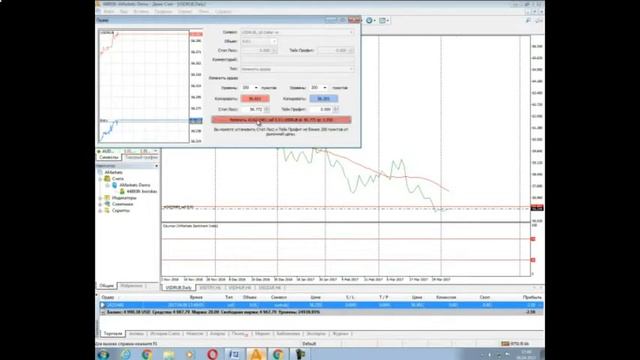Adjust the lower Take Profit spinner arrows

(336, 109)
